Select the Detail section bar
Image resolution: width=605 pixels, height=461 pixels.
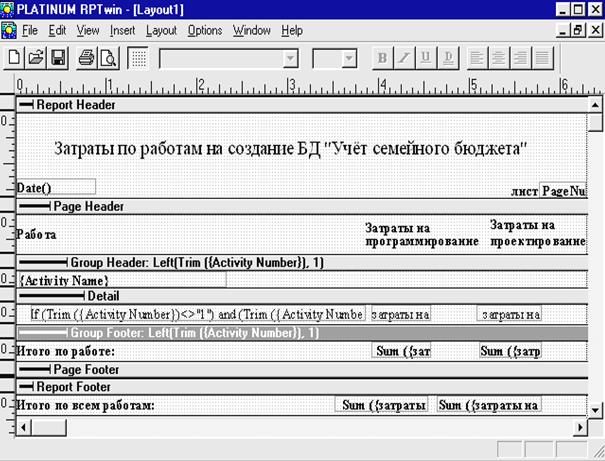click(x=302, y=296)
